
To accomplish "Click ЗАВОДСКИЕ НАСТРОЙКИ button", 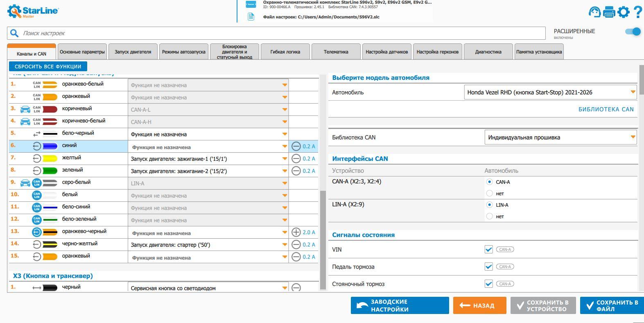I will click(x=400, y=305).
